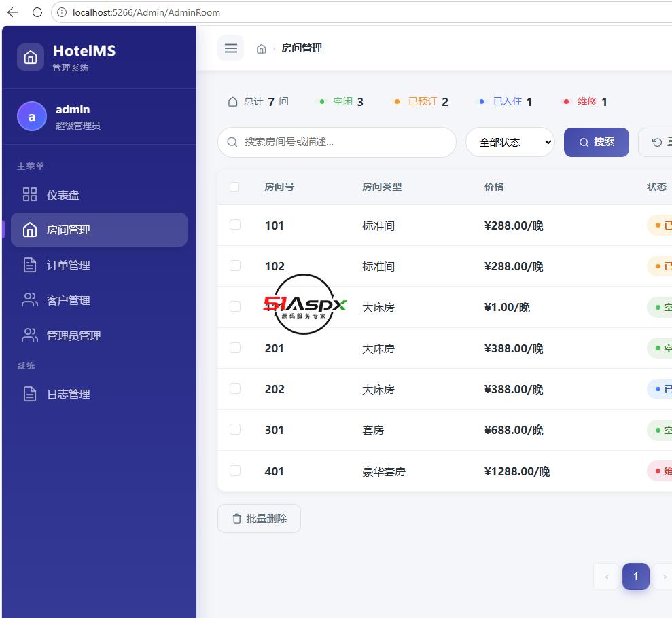The height and width of the screenshot is (618, 672).
Task: Check the checkbox for room 101
Action: click(x=235, y=224)
